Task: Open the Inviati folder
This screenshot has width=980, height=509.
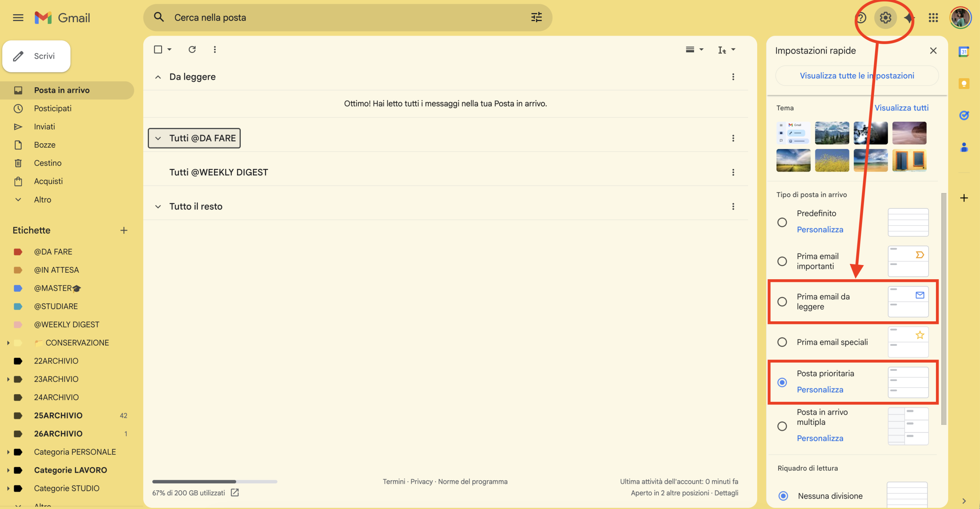Action: (44, 126)
